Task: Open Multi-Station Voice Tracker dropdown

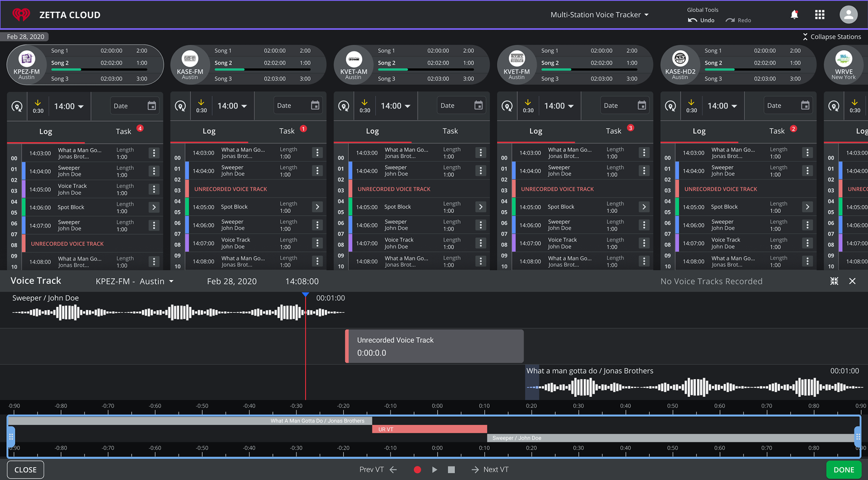Action: click(x=599, y=15)
